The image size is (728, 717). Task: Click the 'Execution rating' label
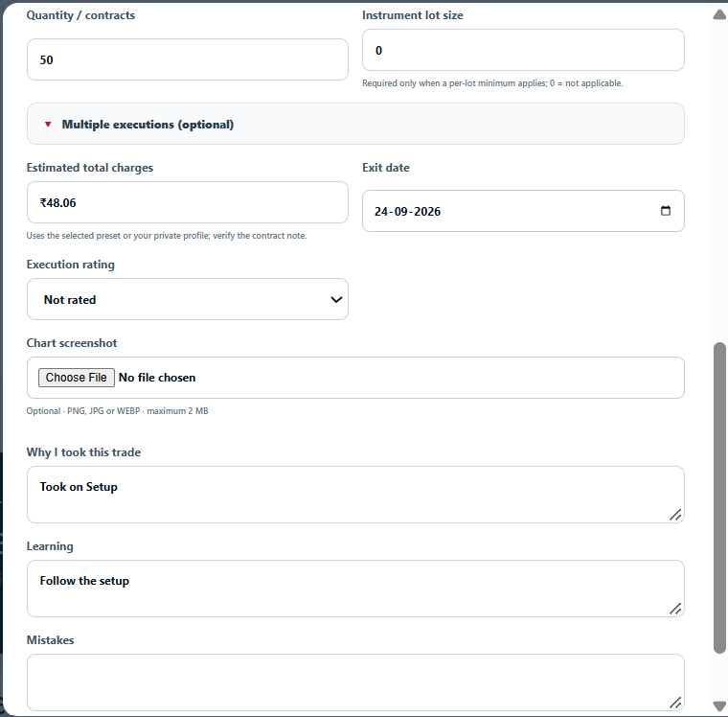tap(71, 265)
